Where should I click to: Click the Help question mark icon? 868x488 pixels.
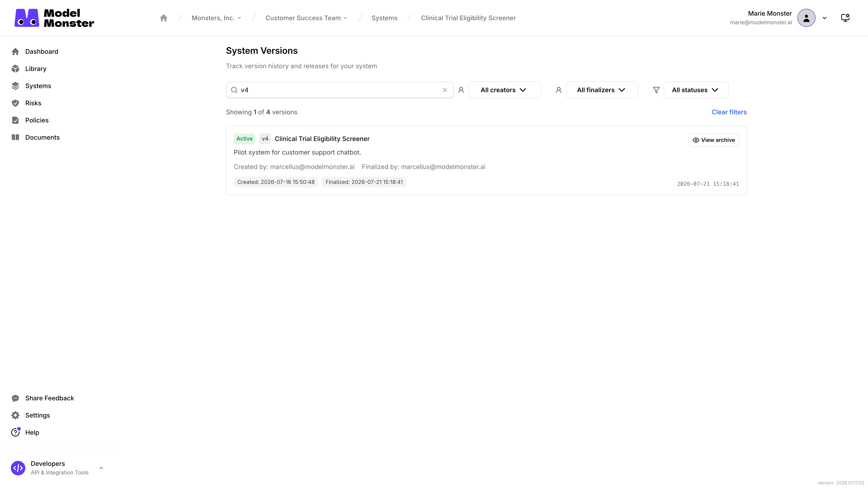pyautogui.click(x=15, y=432)
